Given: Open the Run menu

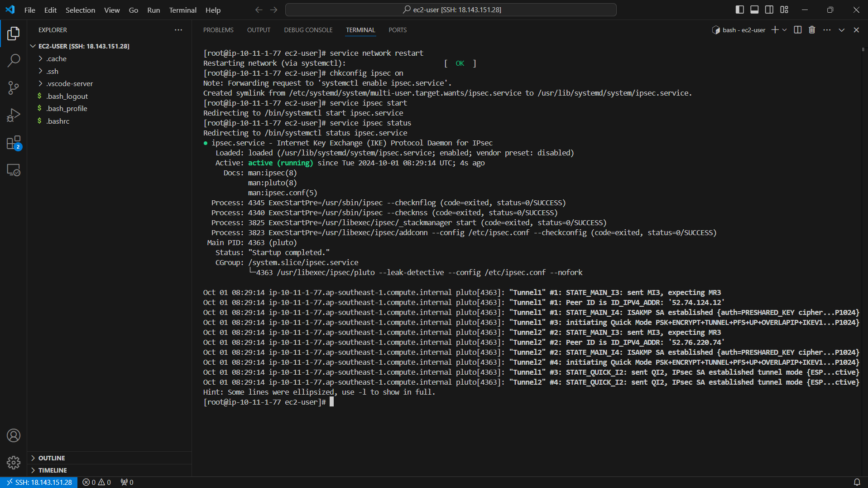Looking at the screenshot, I should tap(153, 10).
